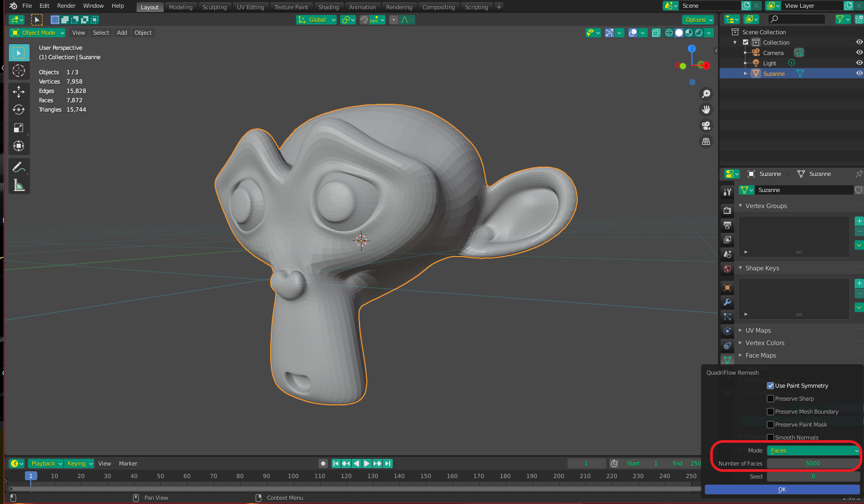
Task: Enable Preserve Mesh Boundary checkbox
Action: 770,412
